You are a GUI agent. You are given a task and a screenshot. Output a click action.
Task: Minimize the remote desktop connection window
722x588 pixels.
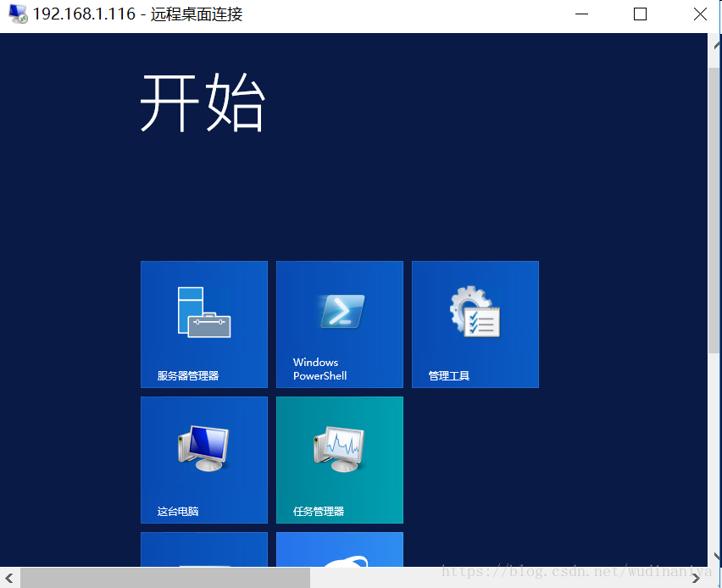(581, 14)
